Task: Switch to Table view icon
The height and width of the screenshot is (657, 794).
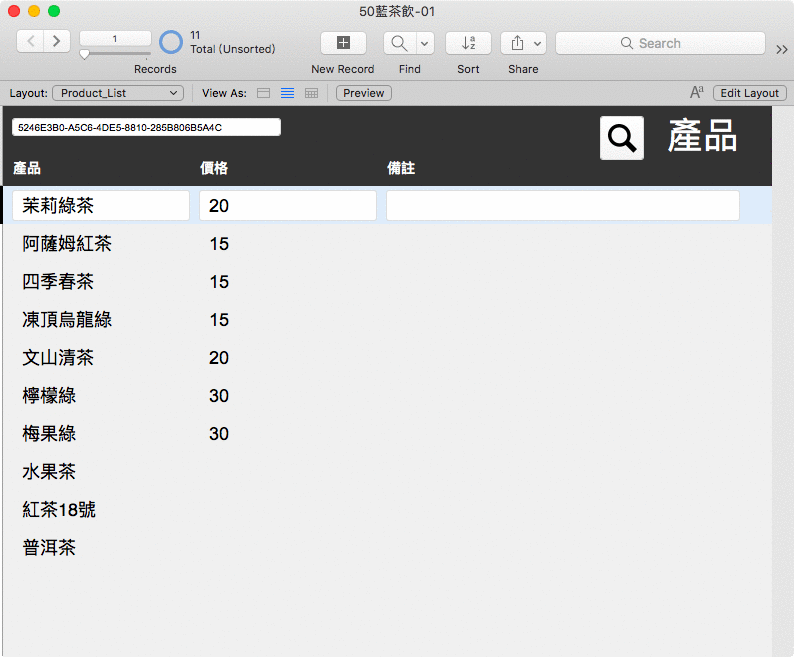Action: tap(311, 93)
